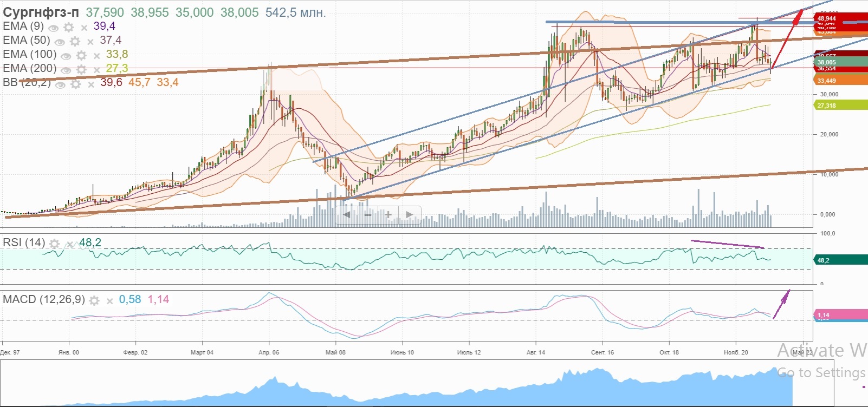Screen dimensions: 868x407
Task: Remove EMA (100) indicator with its X
Action: click(x=96, y=55)
